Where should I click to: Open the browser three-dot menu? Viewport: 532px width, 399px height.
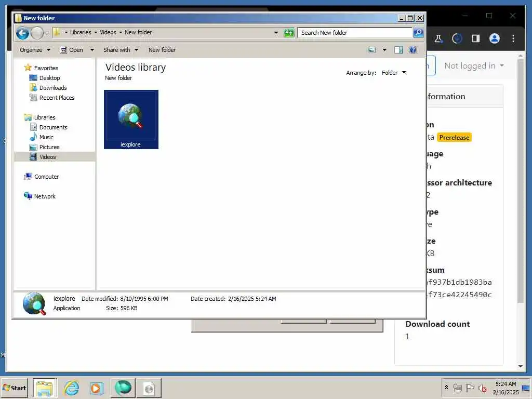(x=513, y=38)
